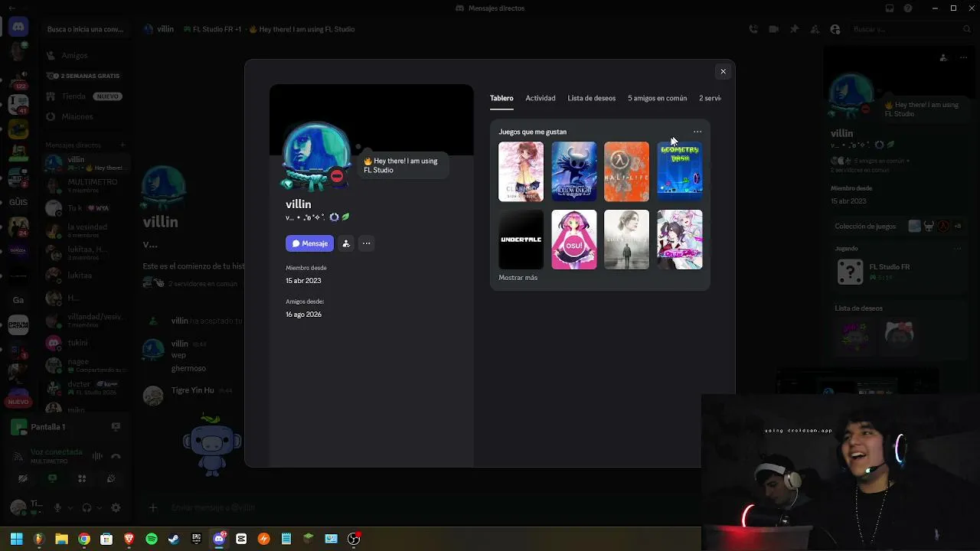Show the 5 amigos en común tab
Image resolution: width=980 pixels, height=551 pixels.
coord(657,98)
